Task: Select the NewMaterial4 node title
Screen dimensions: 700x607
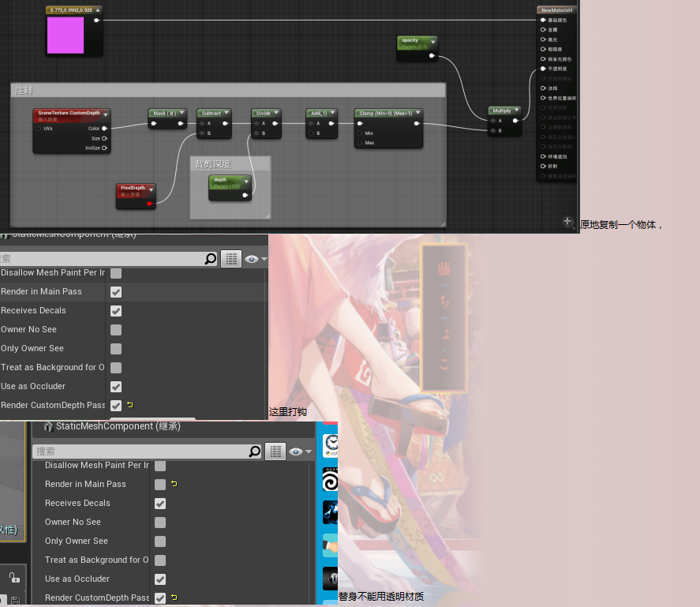Action: tap(556, 9)
